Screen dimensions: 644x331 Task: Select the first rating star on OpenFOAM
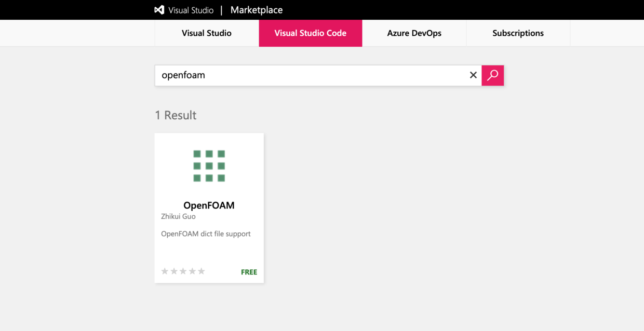[x=165, y=271]
